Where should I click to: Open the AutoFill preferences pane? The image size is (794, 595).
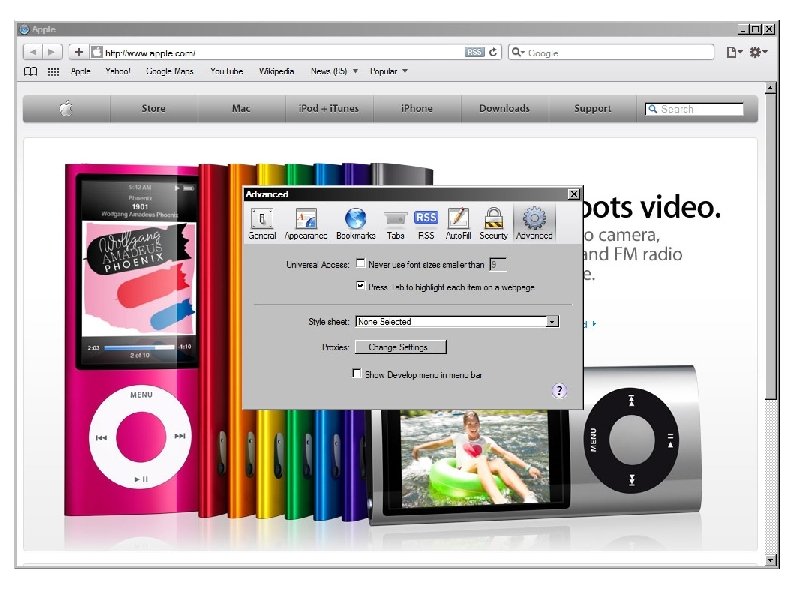[x=458, y=223]
